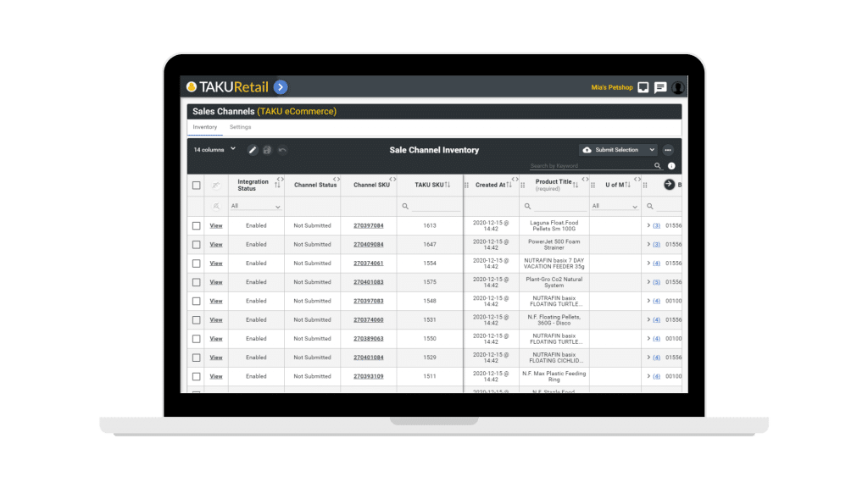Click 'Not Submitted' status for SKU 270374060
Image resolution: width=868 pixels, height=488 pixels.
[312, 319]
